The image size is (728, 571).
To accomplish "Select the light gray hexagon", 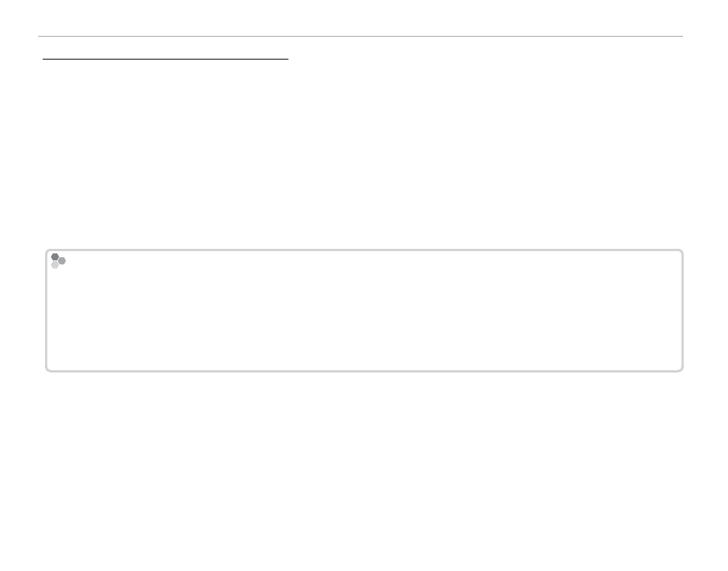I will point(55,265).
